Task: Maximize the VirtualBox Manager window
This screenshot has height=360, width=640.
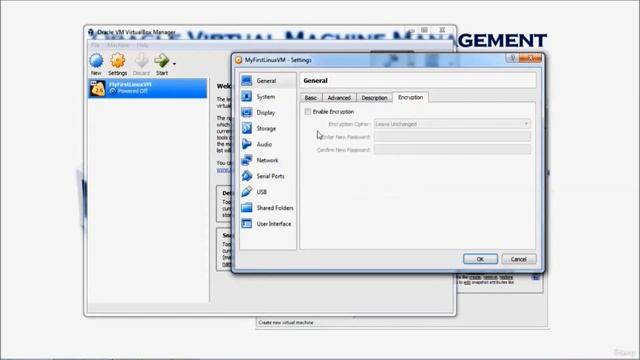Action: click(x=424, y=30)
